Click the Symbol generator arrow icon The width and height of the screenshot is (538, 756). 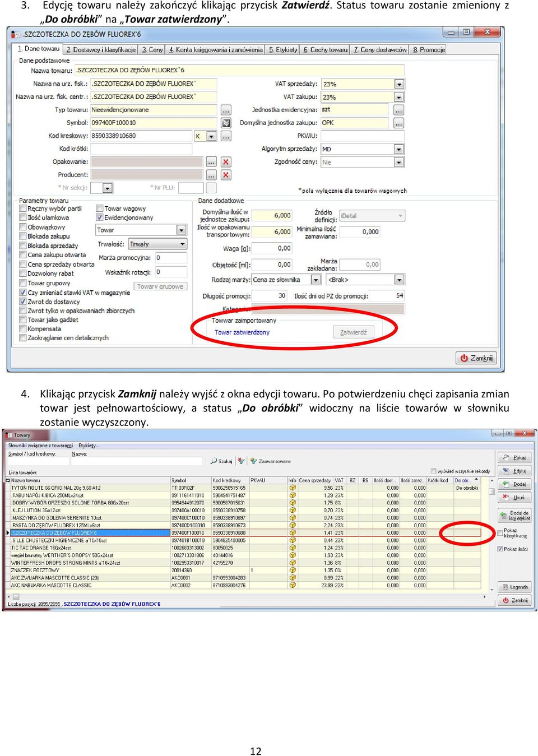coord(226,123)
